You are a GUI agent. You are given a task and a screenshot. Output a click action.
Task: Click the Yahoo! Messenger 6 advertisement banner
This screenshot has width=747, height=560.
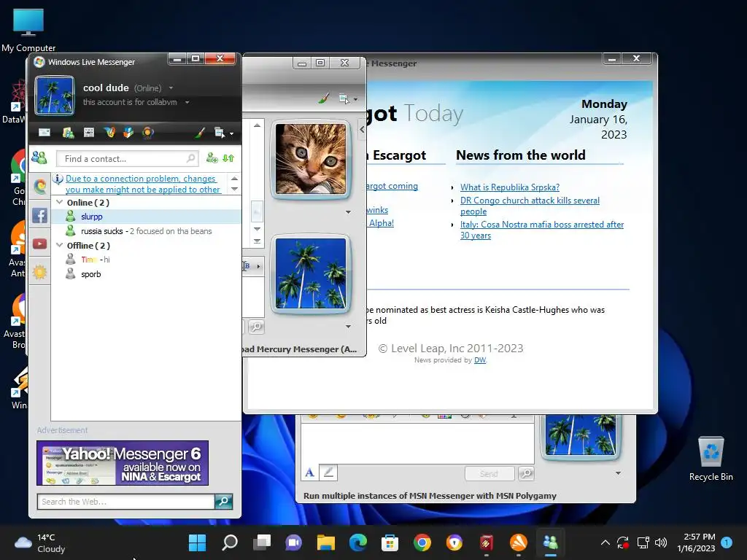point(123,463)
